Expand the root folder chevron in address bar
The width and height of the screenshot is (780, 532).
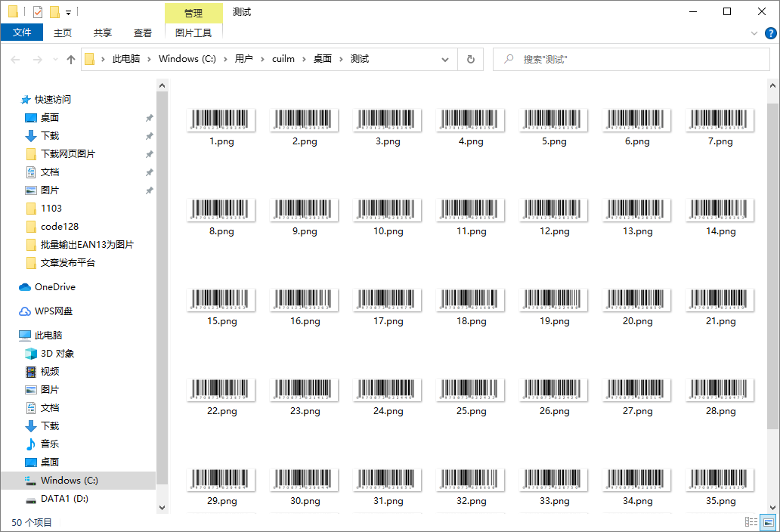(103, 59)
